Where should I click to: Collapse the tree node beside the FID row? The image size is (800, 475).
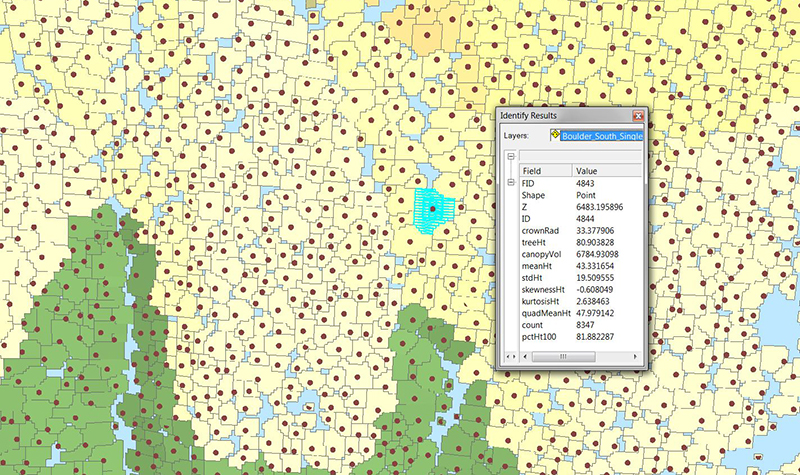[x=511, y=183]
